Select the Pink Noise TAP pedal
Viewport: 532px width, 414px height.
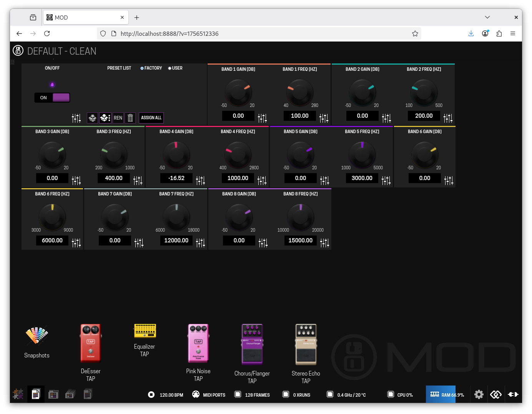point(198,343)
